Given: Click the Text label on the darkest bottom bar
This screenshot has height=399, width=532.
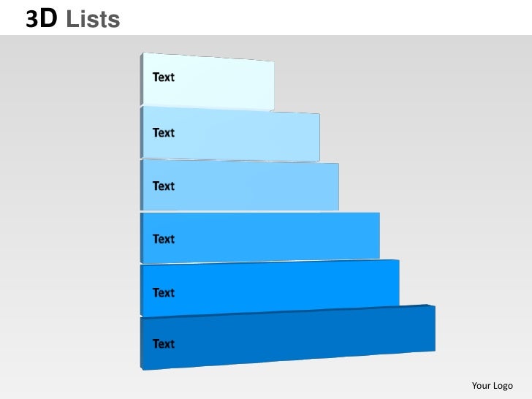Looking at the screenshot, I should (164, 343).
